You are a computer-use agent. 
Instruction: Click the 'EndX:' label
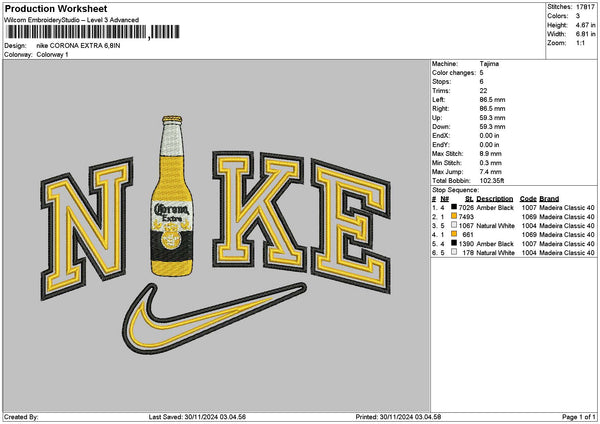coord(441,136)
